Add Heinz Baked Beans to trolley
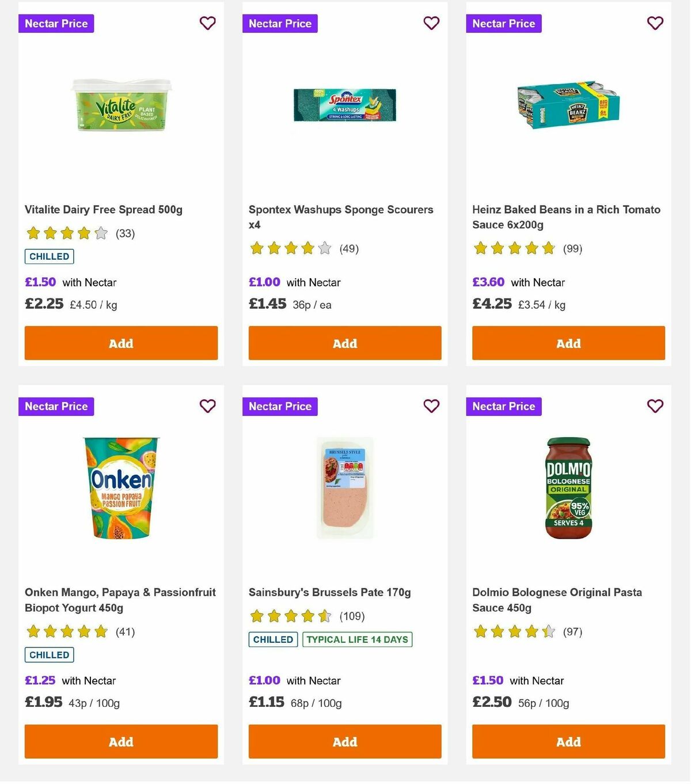Screen dimensions: 691x784 [x=568, y=343]
